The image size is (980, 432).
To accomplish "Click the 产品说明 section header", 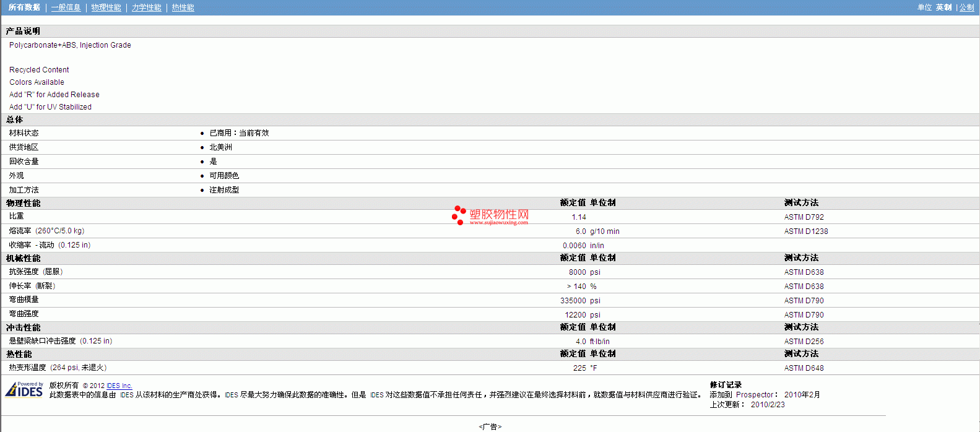I will [x=23, y=31].
